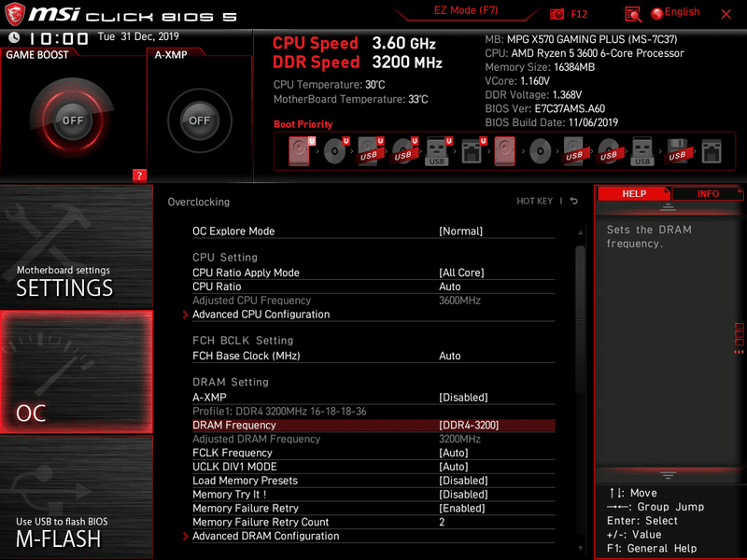
Task: Open the FCLK Frequency [Auto] option
Action: (454, 453)
